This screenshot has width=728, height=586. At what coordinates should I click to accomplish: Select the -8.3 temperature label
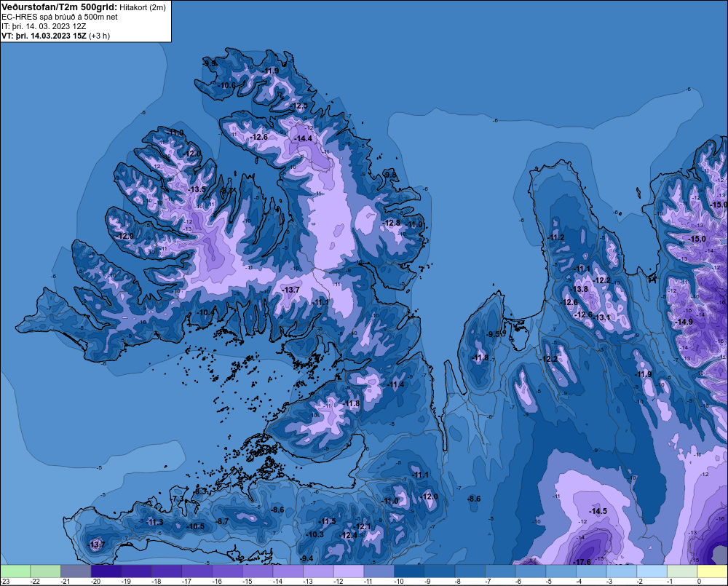200,491
